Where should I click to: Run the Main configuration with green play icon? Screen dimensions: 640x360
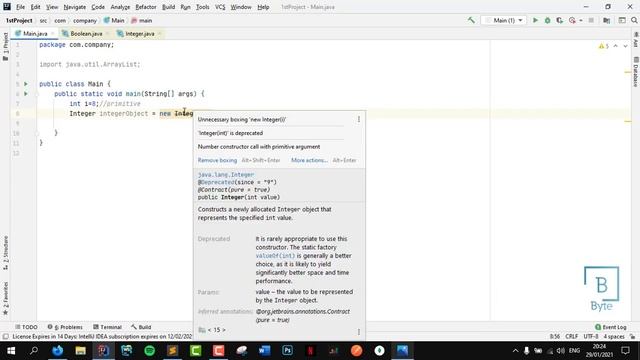[x=535, y=20]
